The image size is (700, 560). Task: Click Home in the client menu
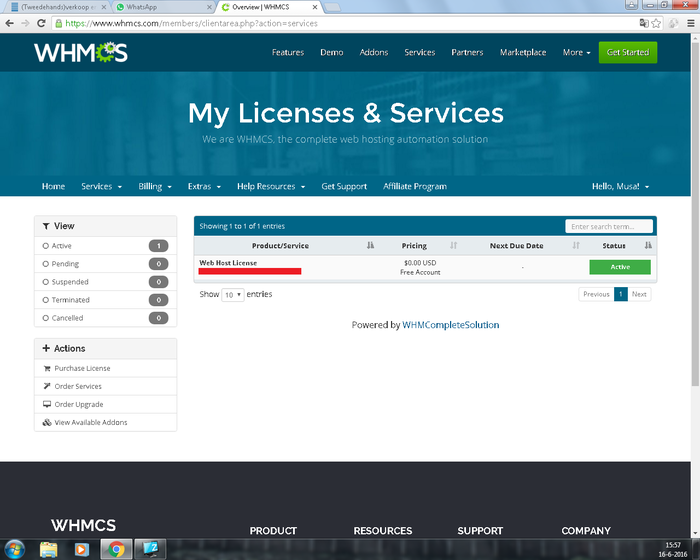(53, 186)
